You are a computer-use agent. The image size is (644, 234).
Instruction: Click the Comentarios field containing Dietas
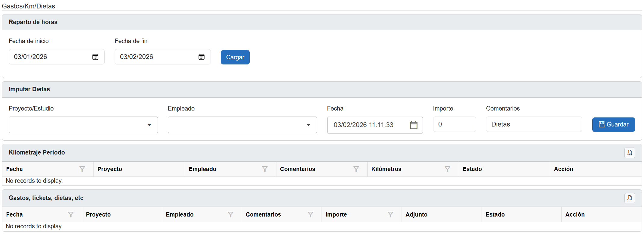(x=534, y=124)
